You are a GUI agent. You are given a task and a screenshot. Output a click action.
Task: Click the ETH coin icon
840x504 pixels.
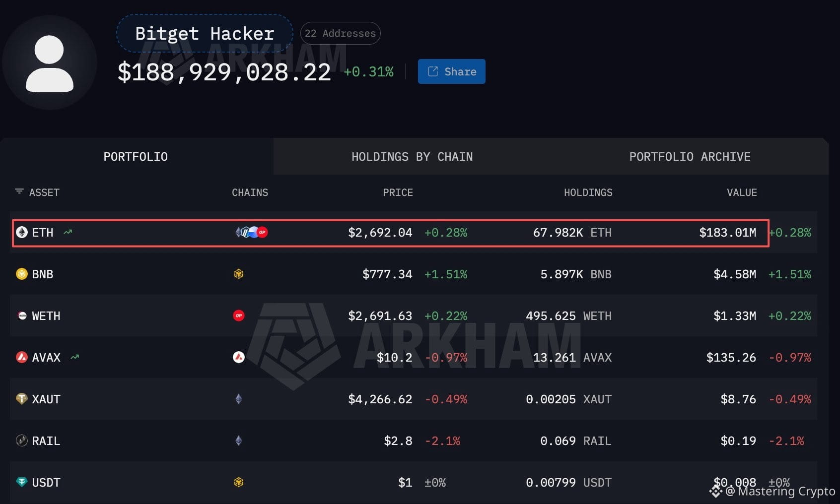coord(22,232)
